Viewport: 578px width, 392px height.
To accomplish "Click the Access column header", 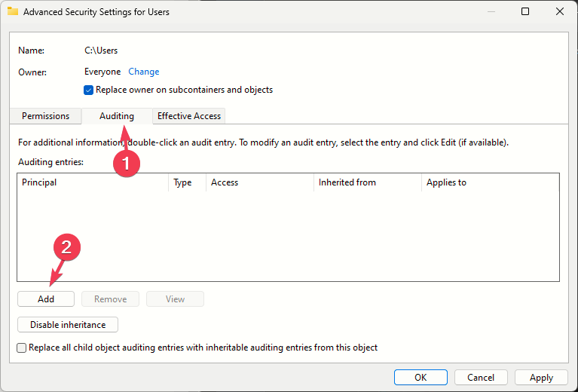I will point(259,182).
